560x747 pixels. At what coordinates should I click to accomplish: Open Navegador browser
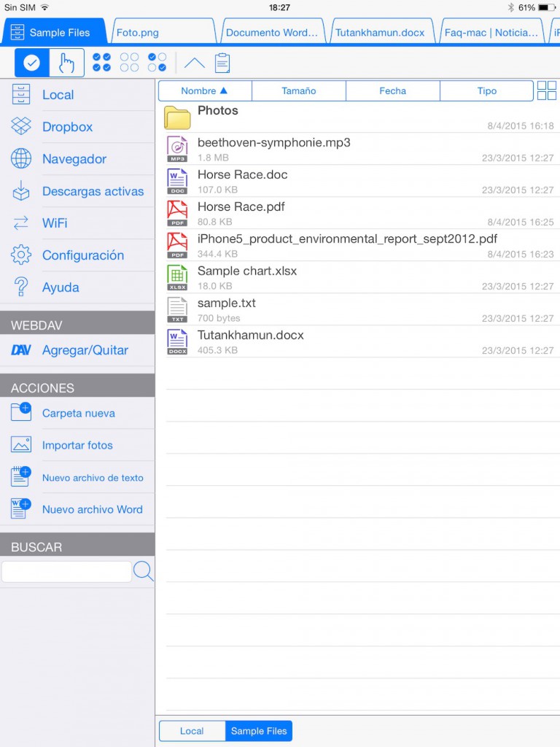(77, 158)
